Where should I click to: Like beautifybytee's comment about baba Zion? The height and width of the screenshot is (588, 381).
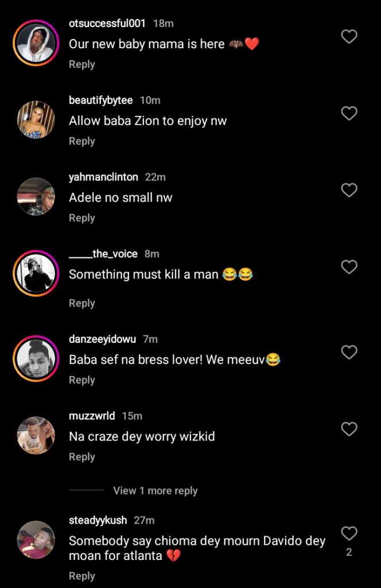tap(349, 113)
